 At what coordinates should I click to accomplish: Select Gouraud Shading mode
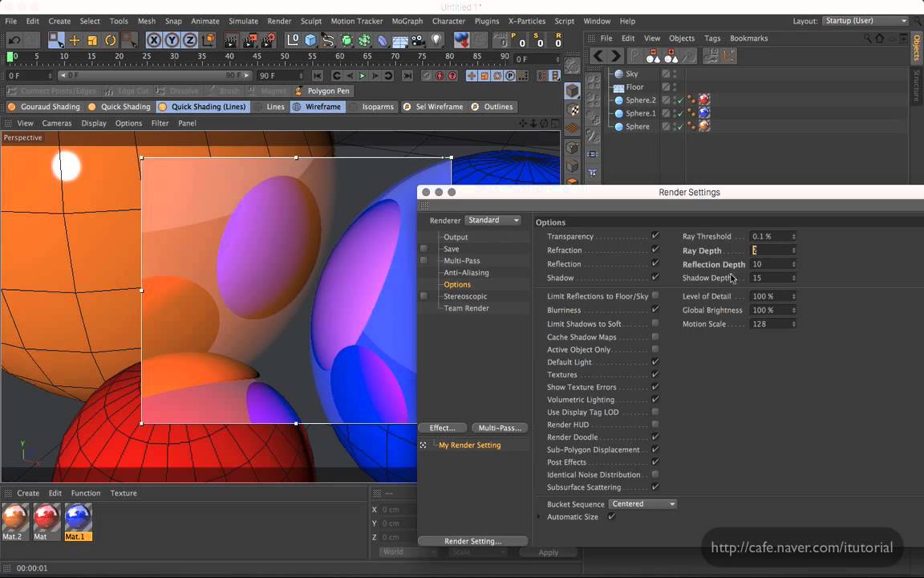pyautogui.click(x=44, y=107)
